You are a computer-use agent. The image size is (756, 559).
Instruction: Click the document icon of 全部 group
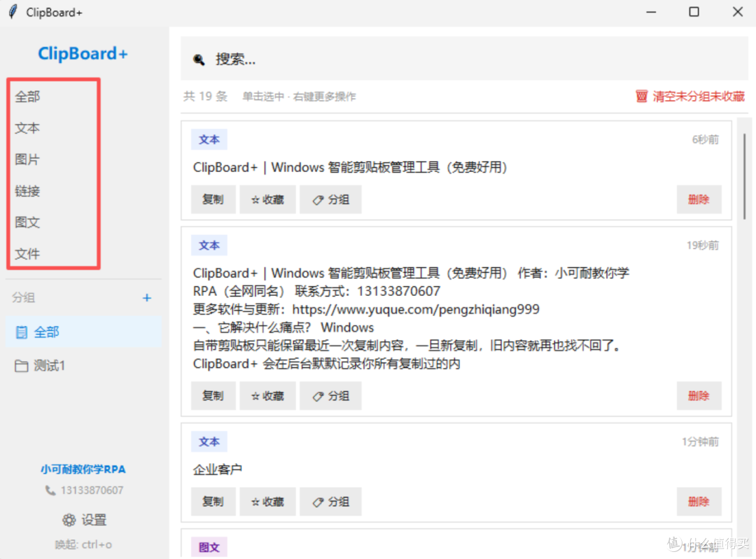tap(22, 332)
